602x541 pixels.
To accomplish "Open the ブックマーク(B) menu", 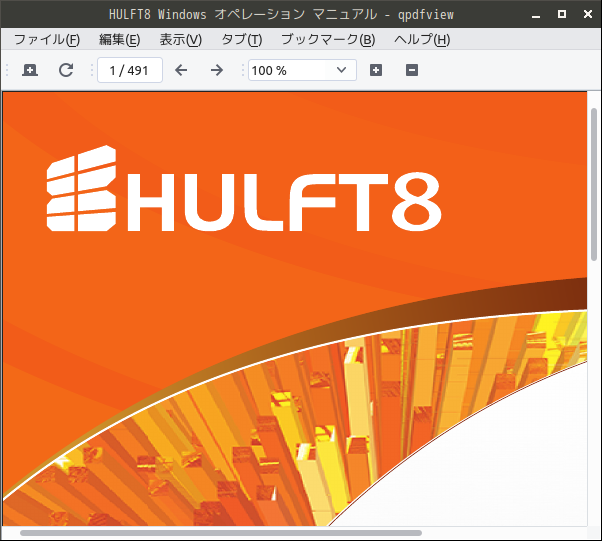I will 328,40.
